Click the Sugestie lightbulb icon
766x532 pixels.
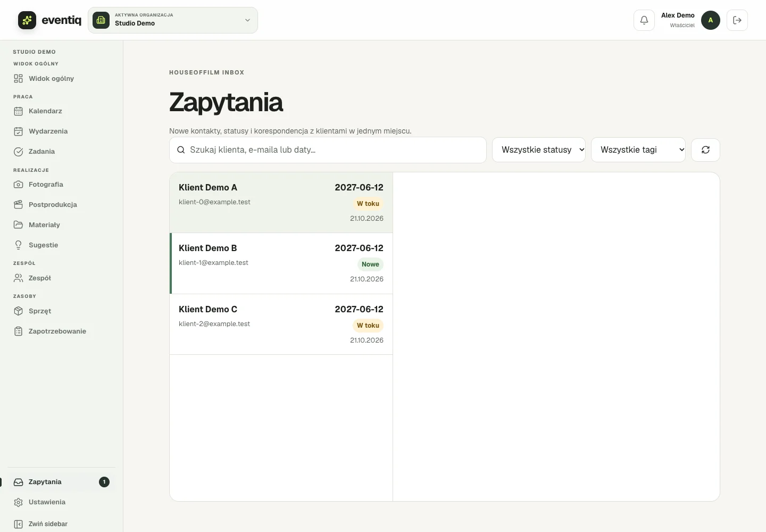(x=19, y=245)
